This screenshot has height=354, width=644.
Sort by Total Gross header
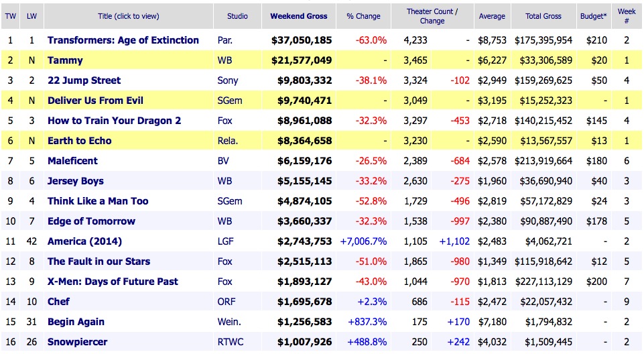click(x=543, y=17)
